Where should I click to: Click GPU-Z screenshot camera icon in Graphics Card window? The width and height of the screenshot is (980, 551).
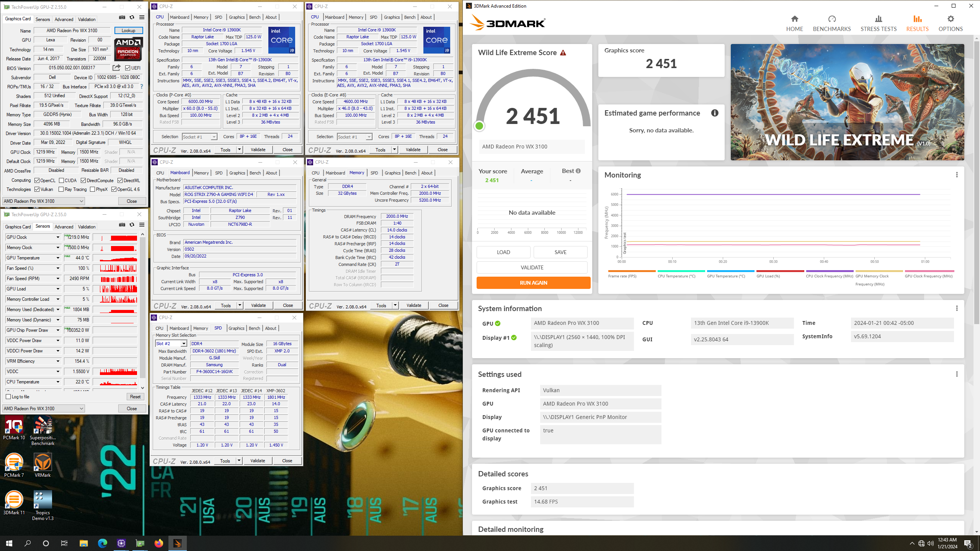122,17
